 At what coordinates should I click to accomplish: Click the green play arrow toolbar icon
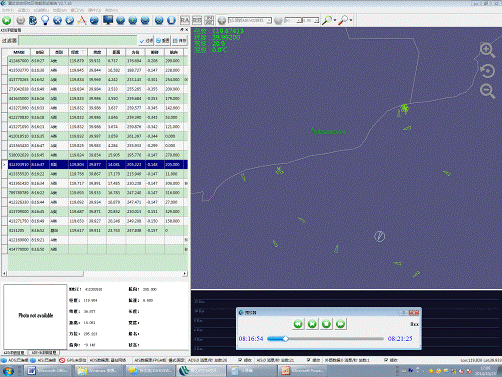point(6,21)
